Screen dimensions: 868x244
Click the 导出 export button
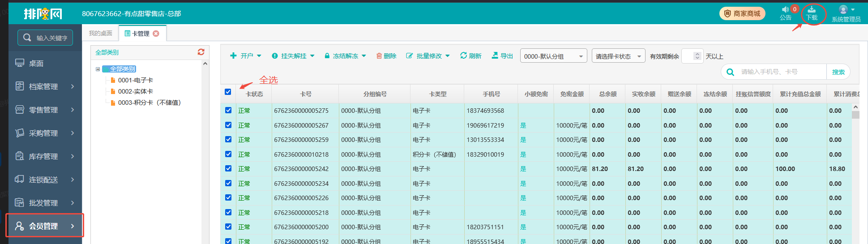502,56
